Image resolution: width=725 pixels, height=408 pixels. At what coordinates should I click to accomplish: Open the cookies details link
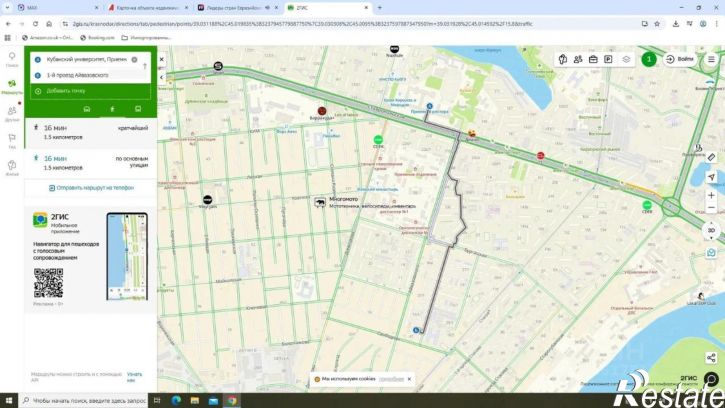click(391, 379)
